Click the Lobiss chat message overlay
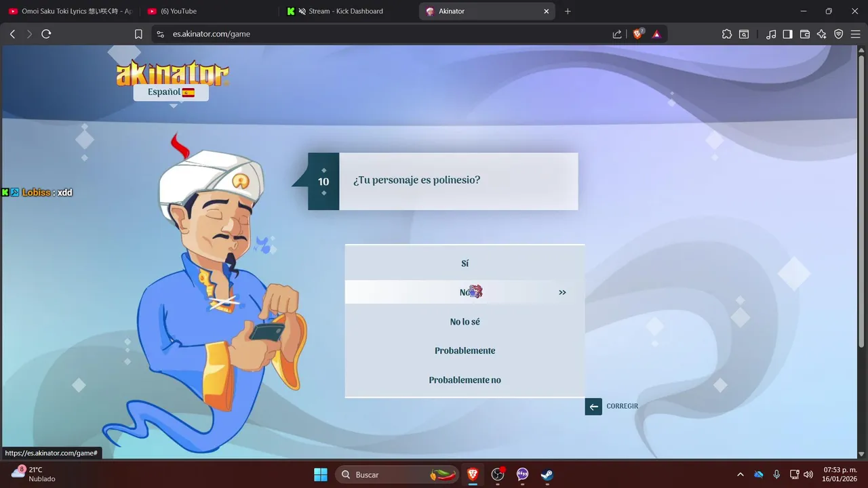Viewport: 868px width, 488px height. click(37, 192)
